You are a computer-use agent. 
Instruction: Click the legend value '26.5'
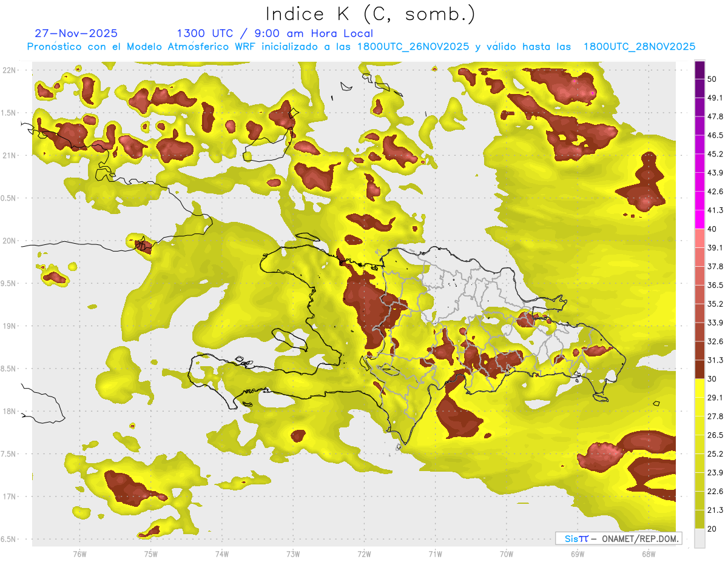(x=715, y=435)
